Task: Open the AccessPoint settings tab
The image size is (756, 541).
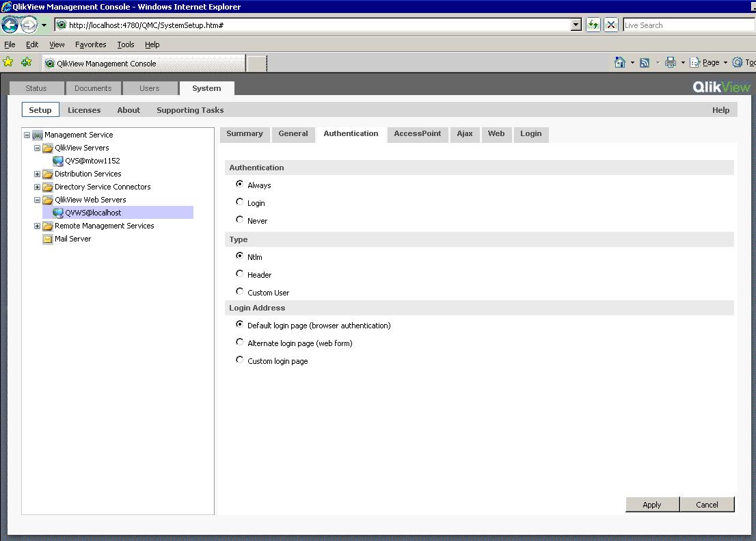Action: 418,133
